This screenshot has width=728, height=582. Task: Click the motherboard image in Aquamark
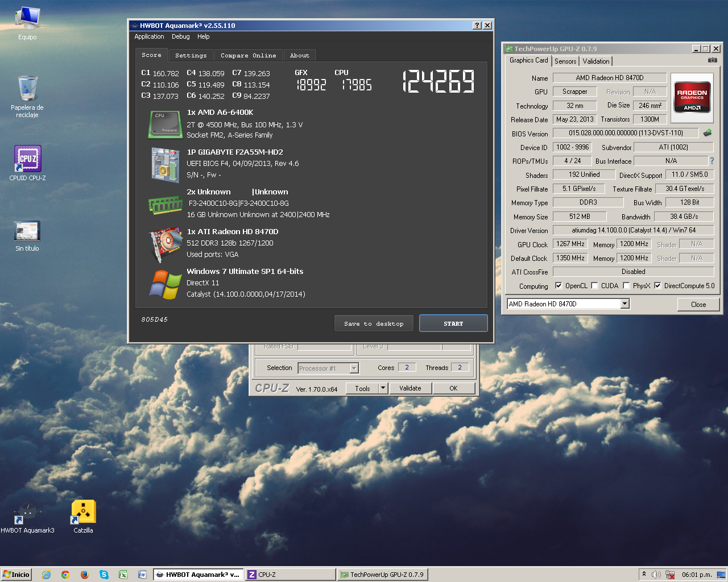[x=166, y=164]
